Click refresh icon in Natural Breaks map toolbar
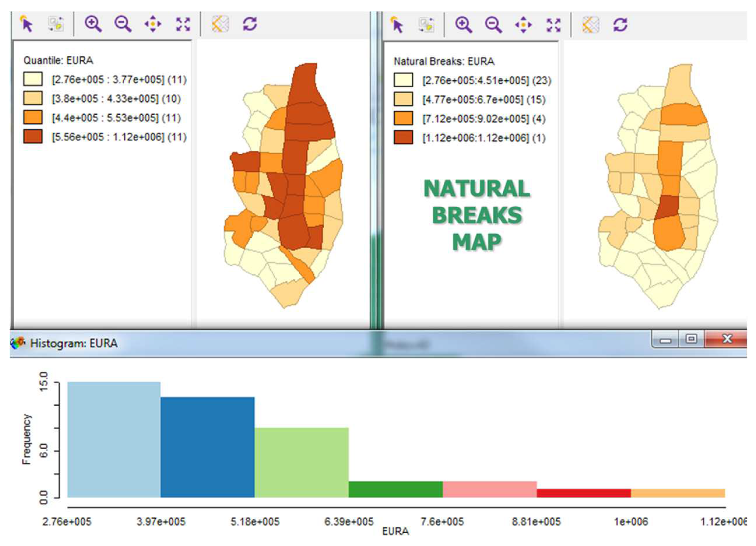 coord(620,25)
